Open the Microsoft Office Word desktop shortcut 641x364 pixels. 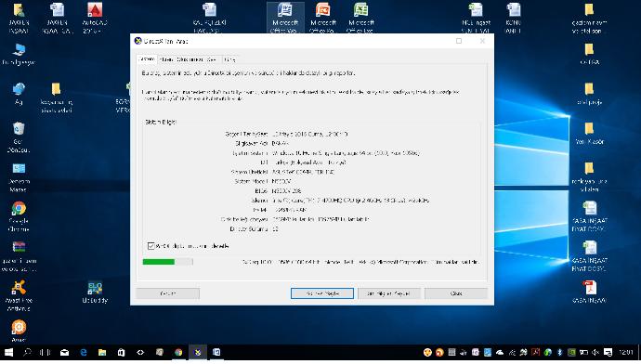pos(285,17)
